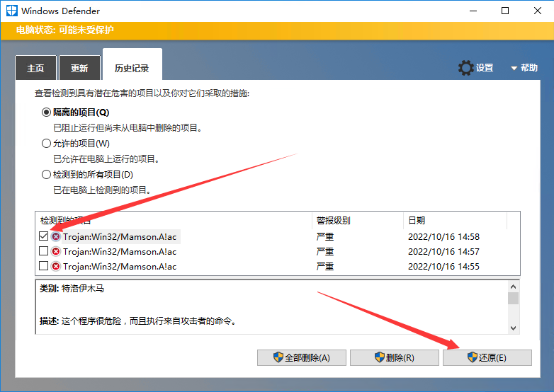Switch to the 更新 tab
This screenshot has height=392, width=554.
pyautogui.click(x=79, y=68)
